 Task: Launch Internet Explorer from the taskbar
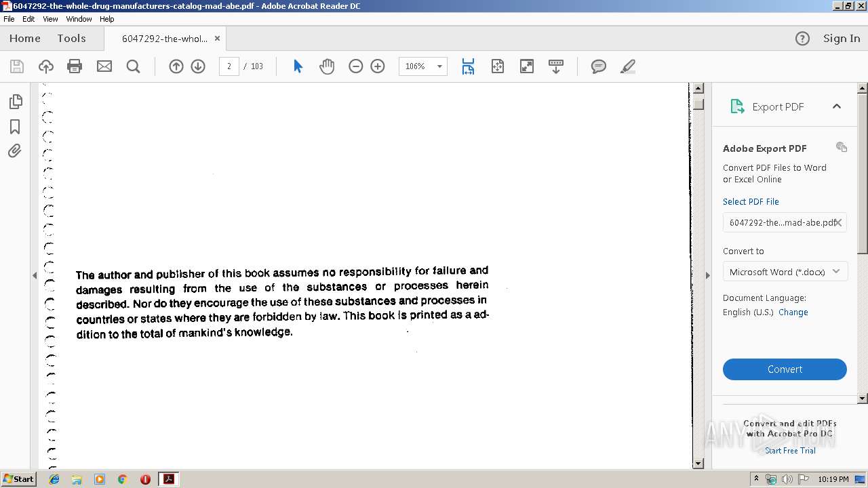click(54, 479)
